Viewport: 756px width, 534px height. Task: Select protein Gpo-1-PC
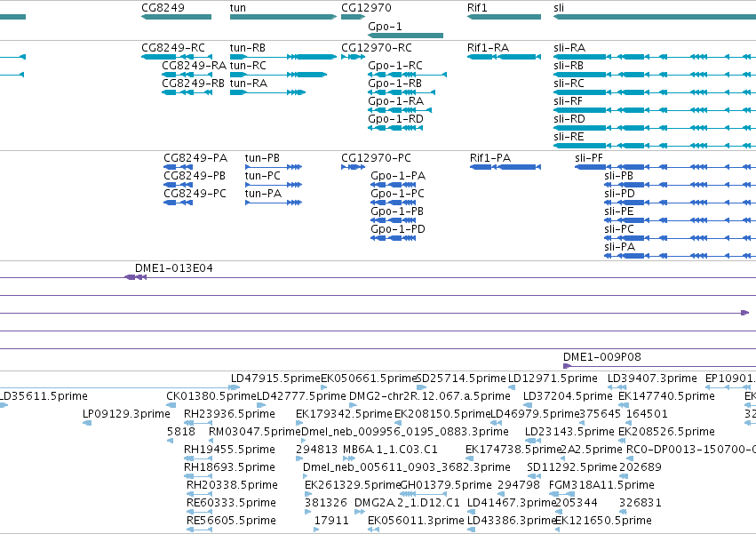[x=393, y=203]
